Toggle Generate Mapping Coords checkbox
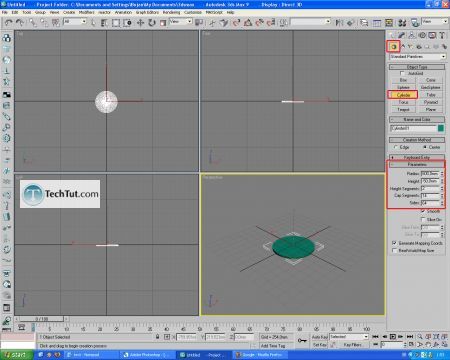The height and width of the screenshot is (360, 450). pos(394,243)
